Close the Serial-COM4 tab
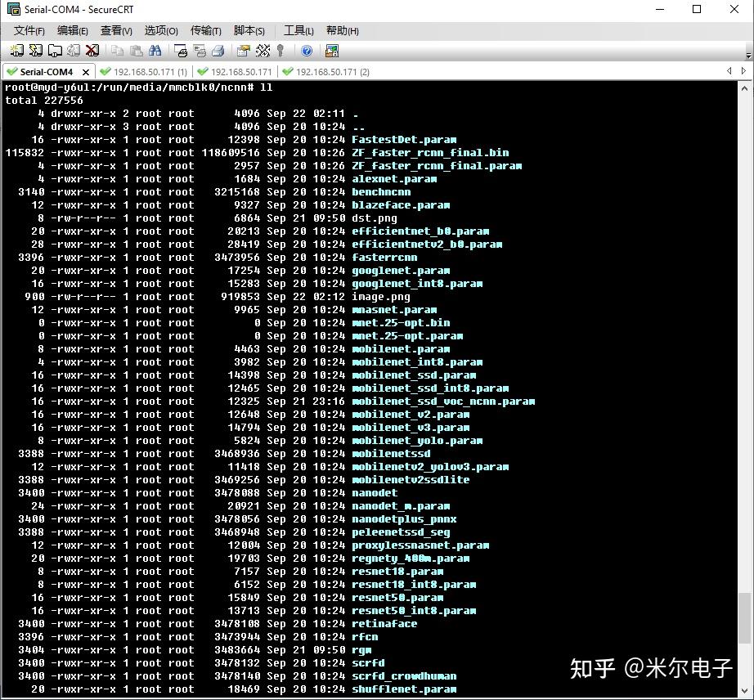Screen dimensions: 754x700 point(87,71)
